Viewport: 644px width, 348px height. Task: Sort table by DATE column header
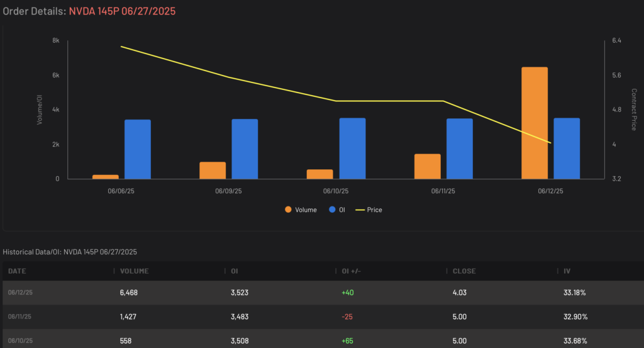tap(17, 271)
